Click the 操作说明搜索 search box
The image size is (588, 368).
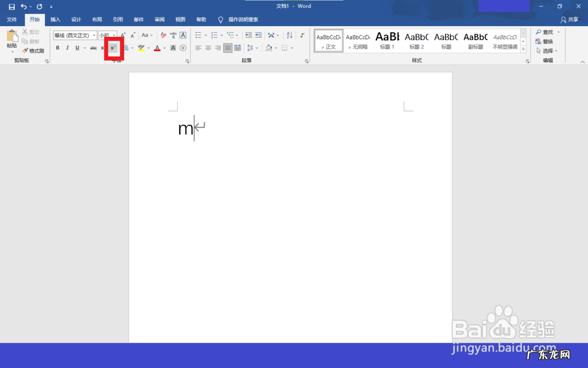(x=243, y=20)
